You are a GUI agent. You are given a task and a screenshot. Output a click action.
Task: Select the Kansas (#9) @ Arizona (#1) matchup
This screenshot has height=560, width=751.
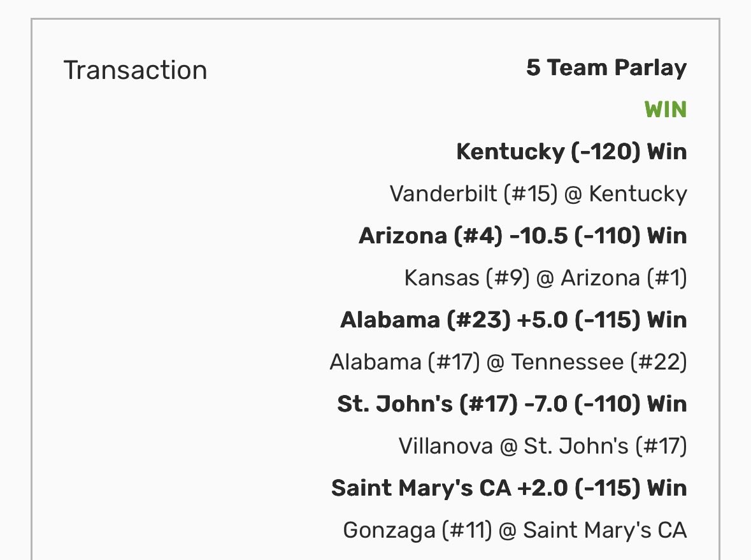[545, 278]
